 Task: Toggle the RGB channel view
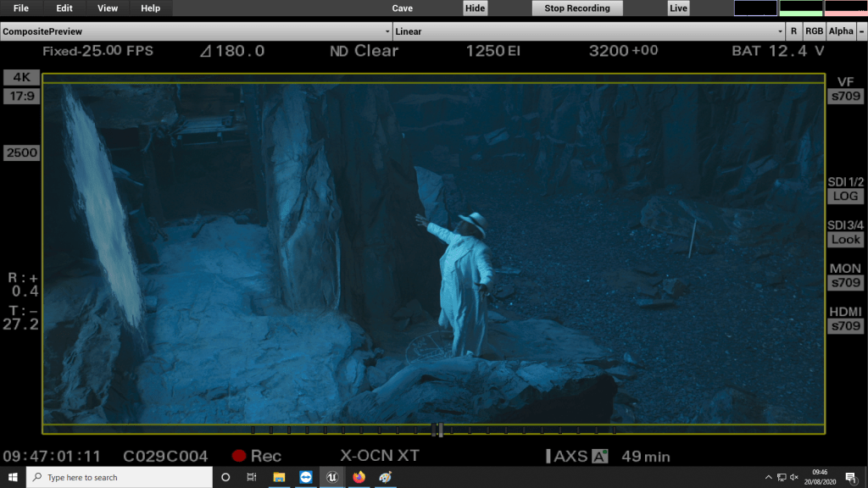[814, 31]
